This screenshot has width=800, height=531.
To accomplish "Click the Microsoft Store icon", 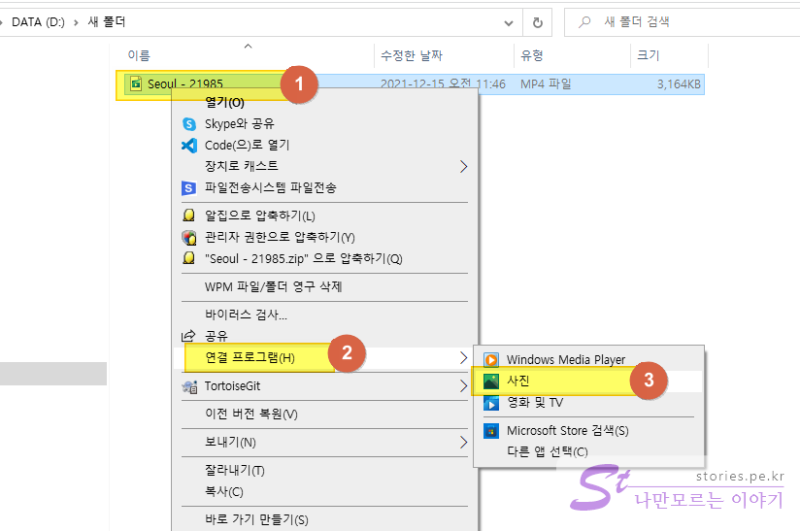I will pyautogui.click(x=491, y=431).
